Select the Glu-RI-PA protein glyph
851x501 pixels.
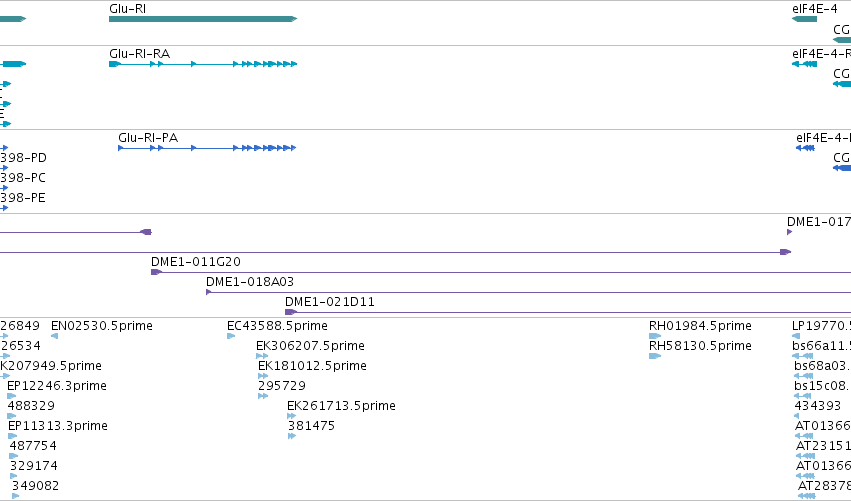[207, 148]
